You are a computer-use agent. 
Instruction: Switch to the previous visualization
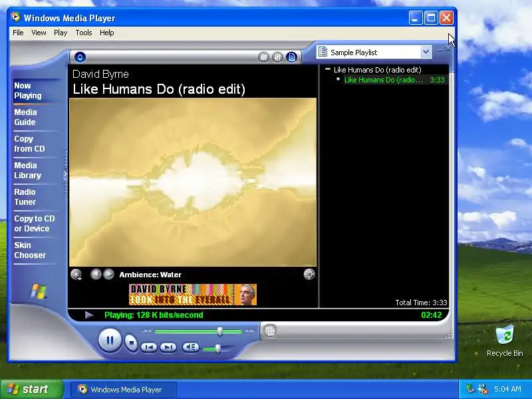coord(96,274)
